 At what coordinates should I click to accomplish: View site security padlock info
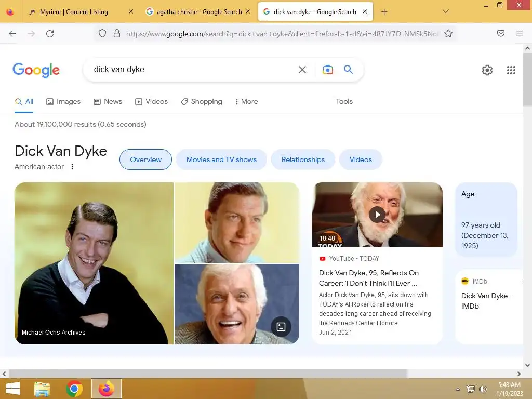(117, 33)
